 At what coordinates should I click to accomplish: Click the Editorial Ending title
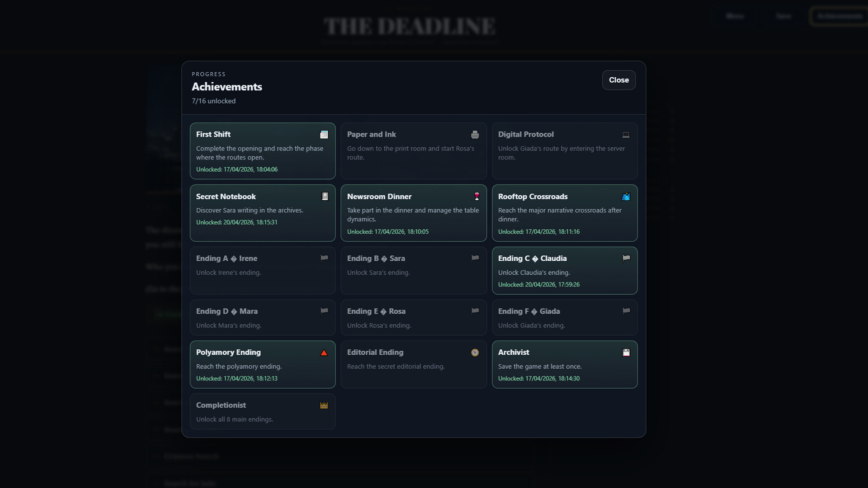(375, 352)
